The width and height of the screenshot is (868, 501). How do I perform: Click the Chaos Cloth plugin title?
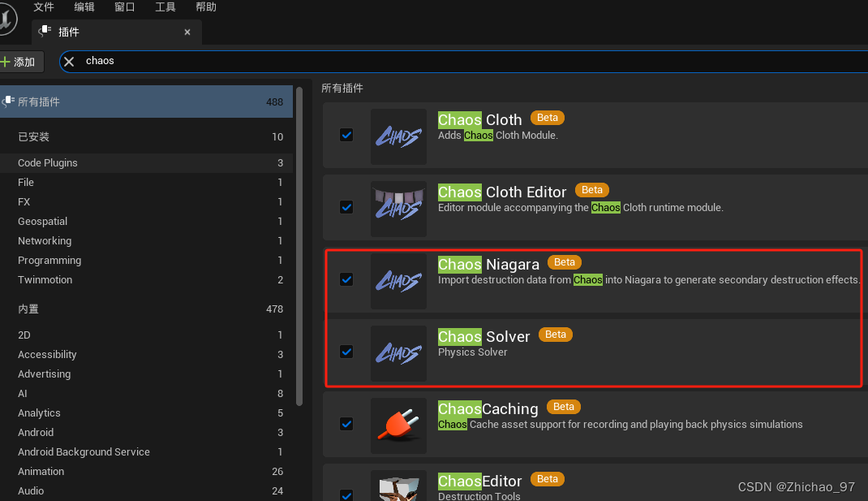coord(480,119)
